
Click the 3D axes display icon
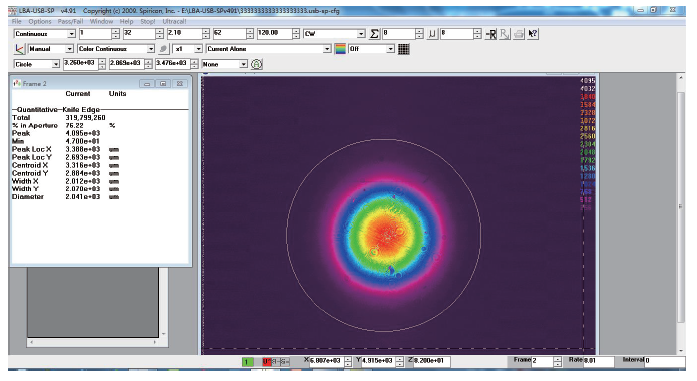point(20,49)
